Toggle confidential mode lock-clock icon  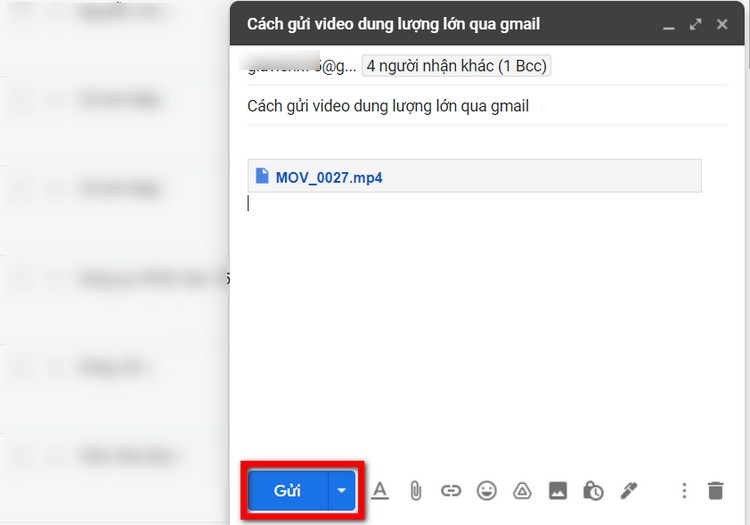(x=593, y=491)
